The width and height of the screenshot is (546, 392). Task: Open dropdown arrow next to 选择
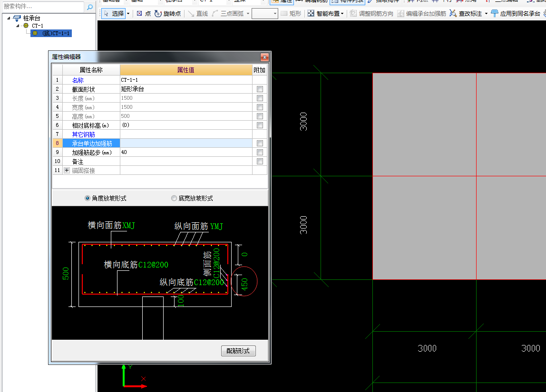tap(128, 14)
